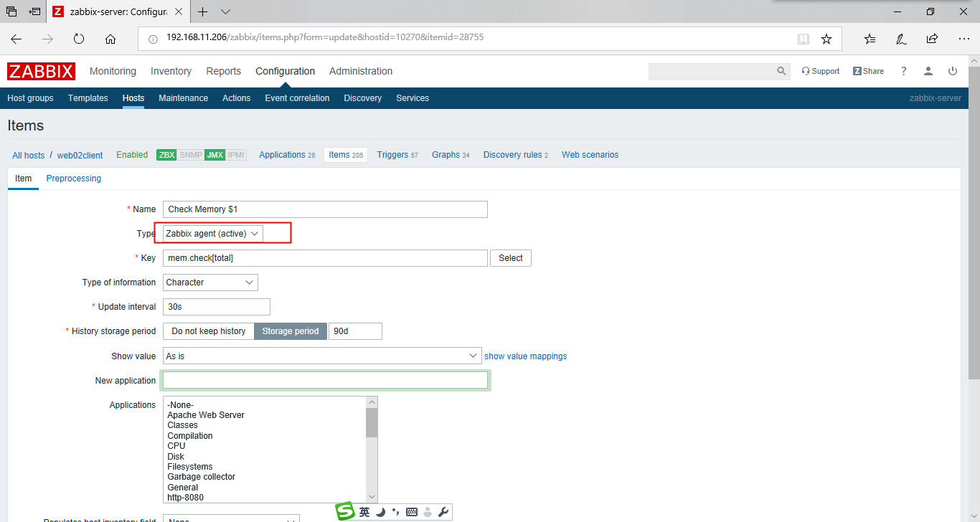Open Discovery submenu
This screenshot has height=522, width=980.
pos(362,98)
